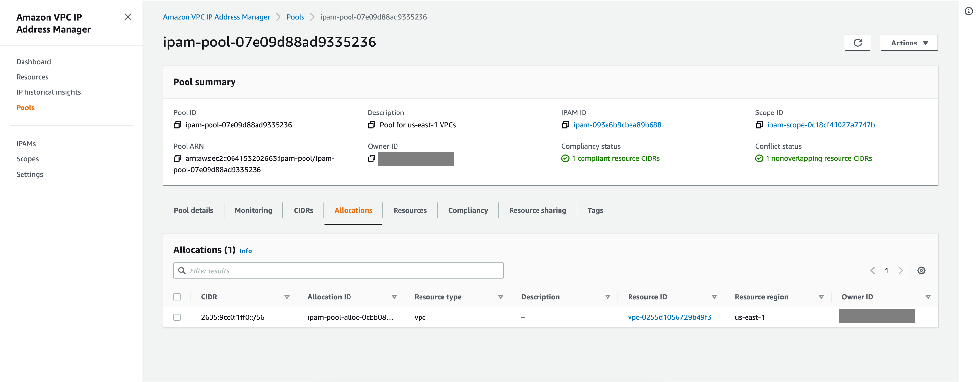This screenshot has height=382, width=980.
Task: Switch to the Pool details tab
Action: coord(193,211)
